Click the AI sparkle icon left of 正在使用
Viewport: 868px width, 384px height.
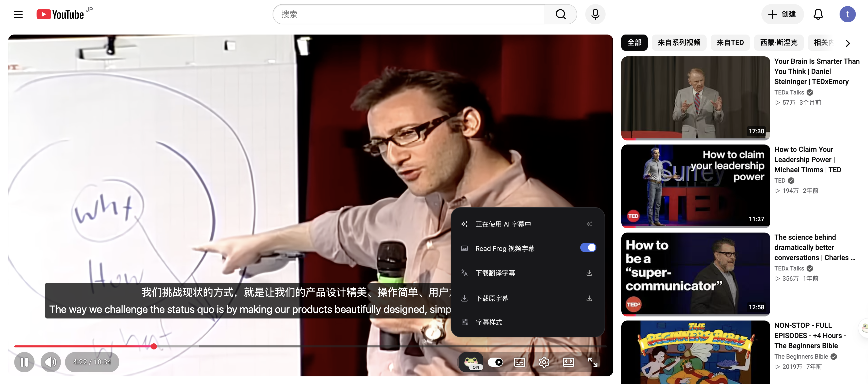(x=464, y=224)
